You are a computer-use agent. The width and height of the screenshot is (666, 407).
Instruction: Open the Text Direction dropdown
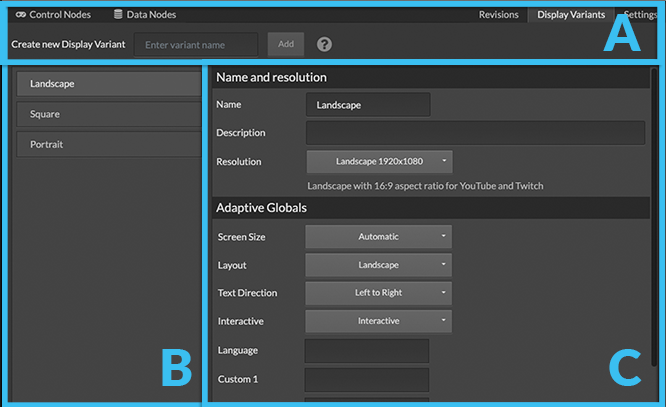pyautogui.click(x=378, y=293)
